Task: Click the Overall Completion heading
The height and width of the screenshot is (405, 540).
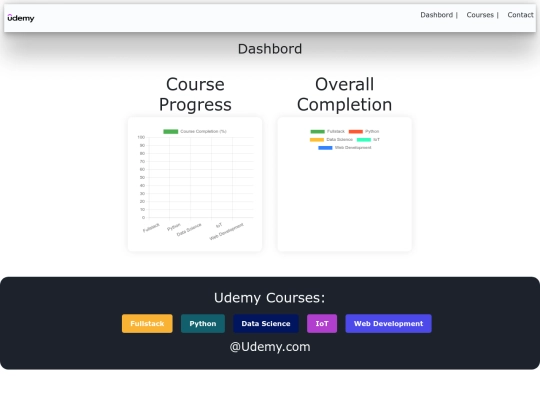Action: click(x=344, y=94)
